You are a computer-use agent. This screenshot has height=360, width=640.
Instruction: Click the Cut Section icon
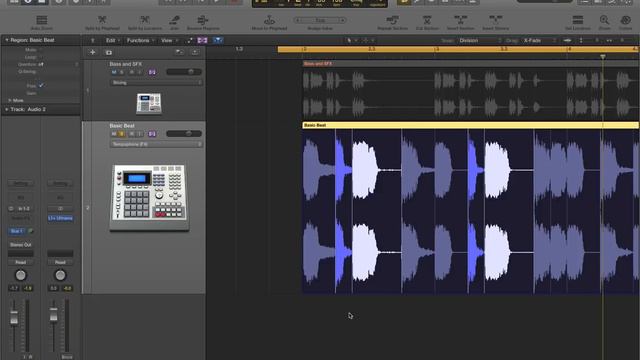[x=427, y=20]
